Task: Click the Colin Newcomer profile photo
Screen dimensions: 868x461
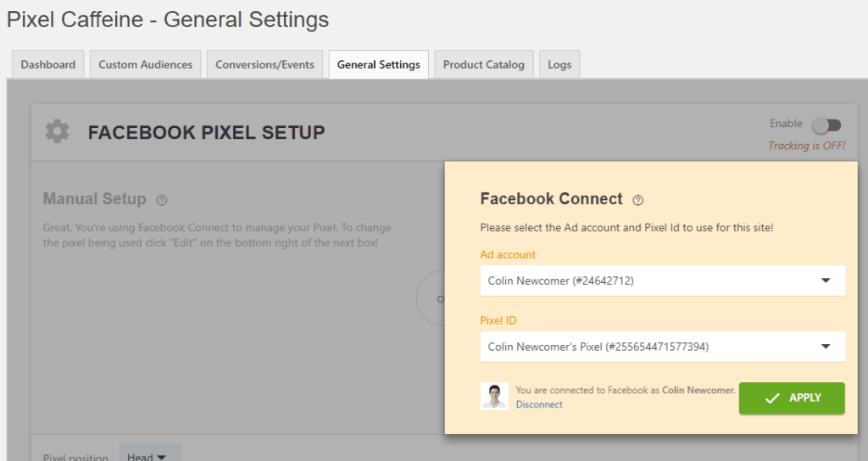Action: click(x=494, y=397)
